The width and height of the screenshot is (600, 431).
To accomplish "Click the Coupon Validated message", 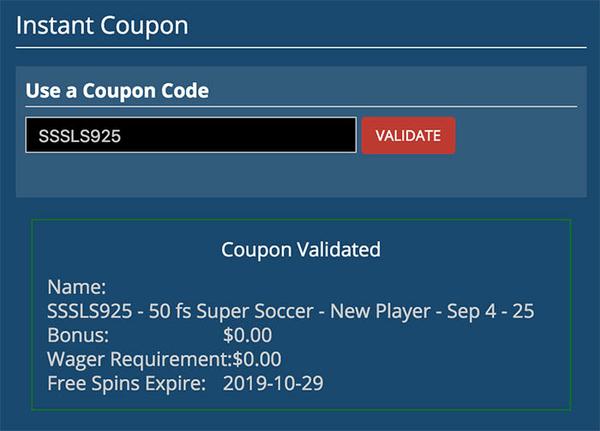I will (x=300, y=249).
